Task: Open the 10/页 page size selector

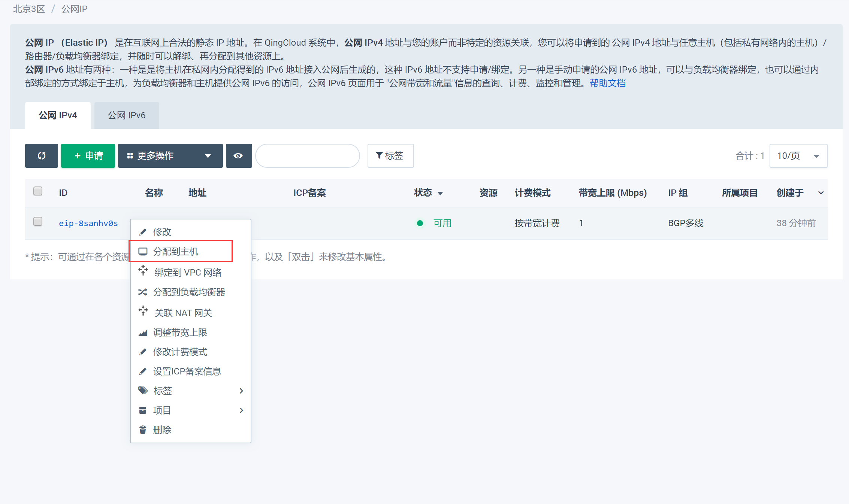Action: coord(798,156)
